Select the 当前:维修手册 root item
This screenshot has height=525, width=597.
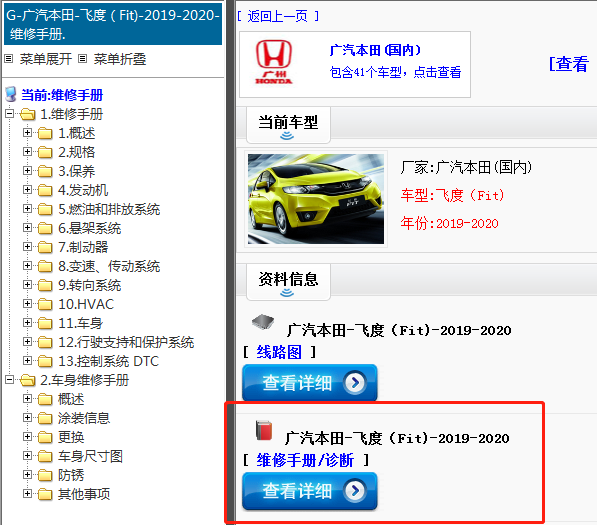tap(62, 95)
